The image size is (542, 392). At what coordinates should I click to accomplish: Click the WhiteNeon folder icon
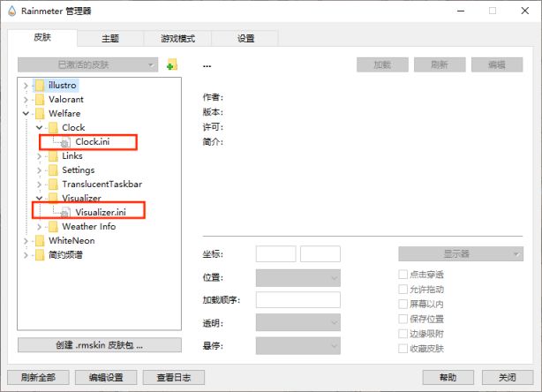40,241
